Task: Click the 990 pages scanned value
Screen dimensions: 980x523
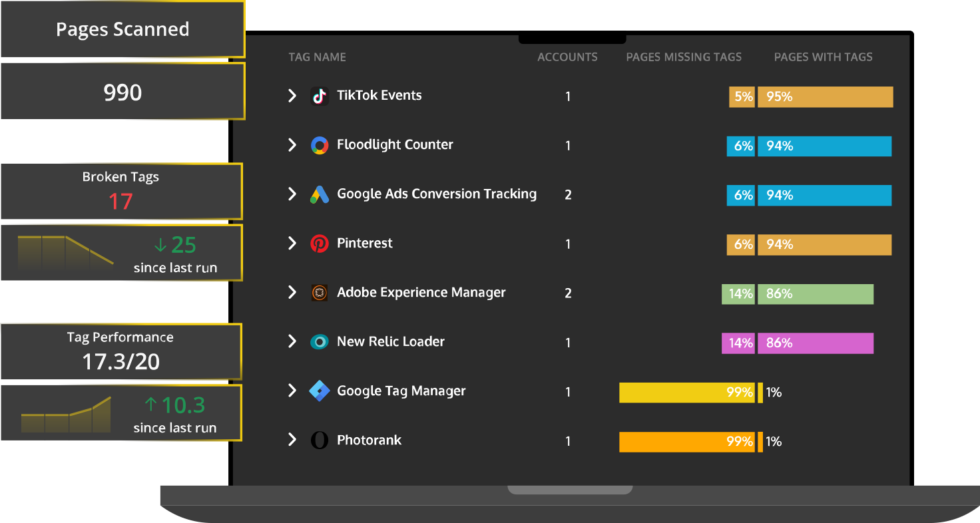Action: click(x=122, y=92)
